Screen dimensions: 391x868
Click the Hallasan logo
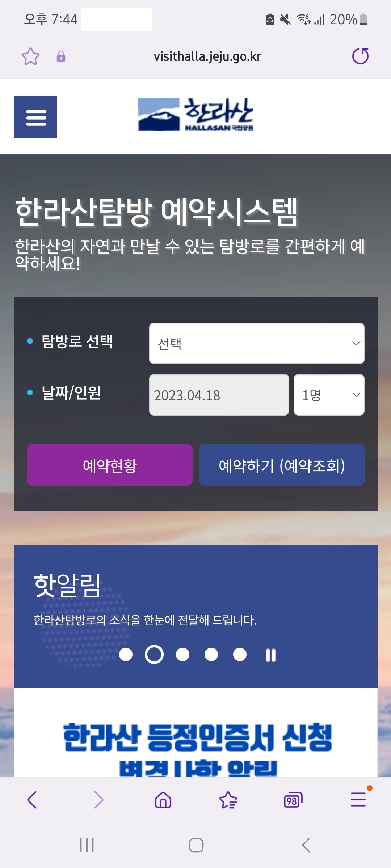[196, 114]
